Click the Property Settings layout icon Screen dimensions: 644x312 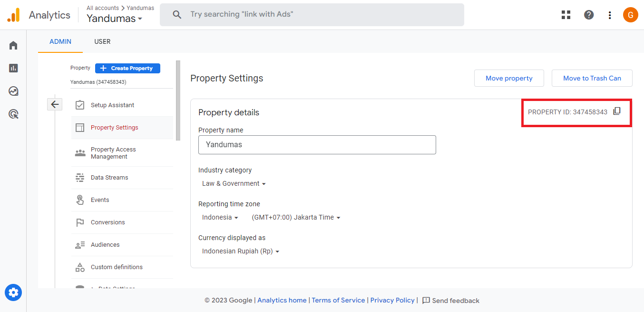(x=80, y=128)
